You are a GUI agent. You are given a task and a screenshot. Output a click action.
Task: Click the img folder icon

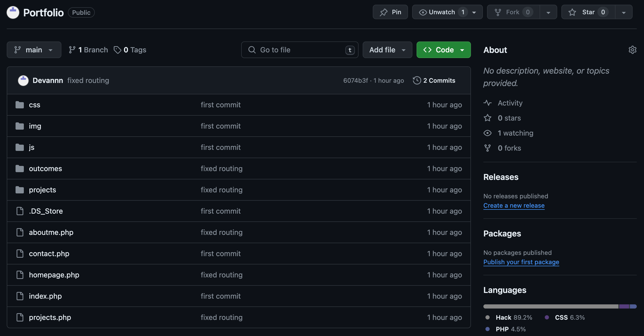[20, 126]
